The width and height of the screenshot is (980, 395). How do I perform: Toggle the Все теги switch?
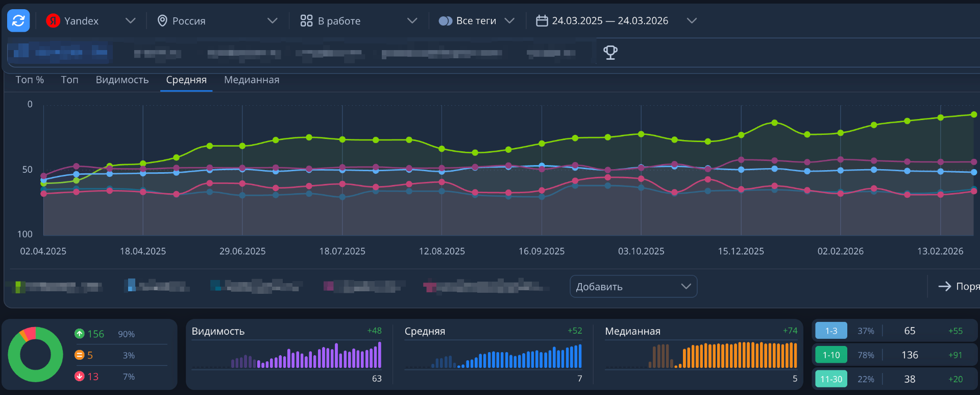pyautogui.click(x=445, y=20)
